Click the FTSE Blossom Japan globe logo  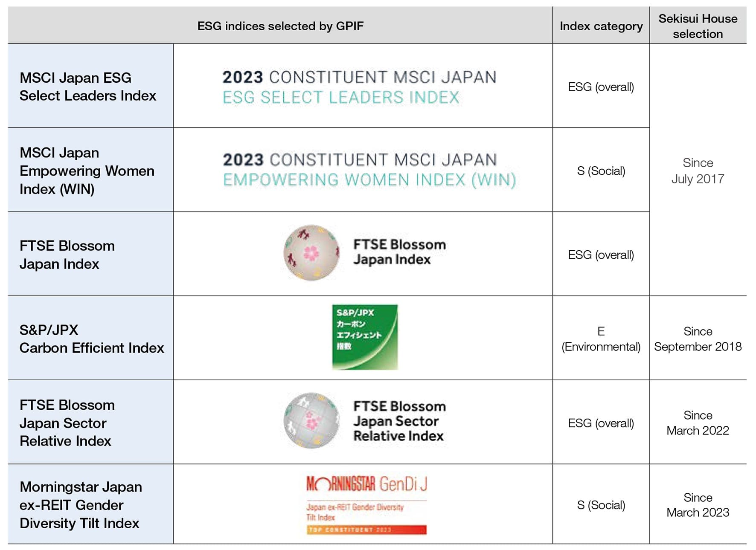[311, 253]
